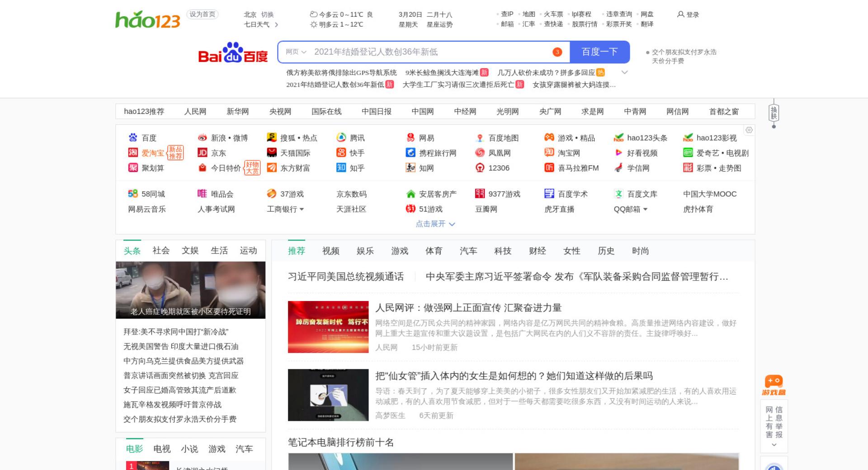Select the 视频 feed tab
This screenshot has height=470, width=868.
click(330, 251)
